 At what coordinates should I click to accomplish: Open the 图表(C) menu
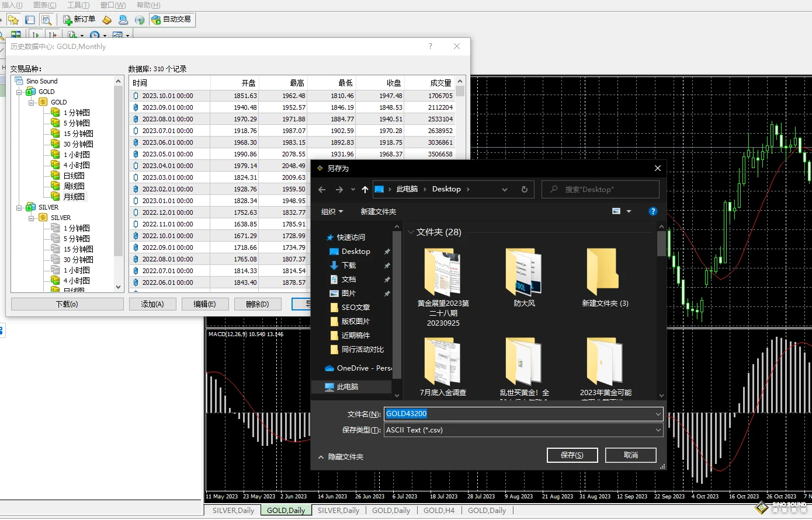45,5
